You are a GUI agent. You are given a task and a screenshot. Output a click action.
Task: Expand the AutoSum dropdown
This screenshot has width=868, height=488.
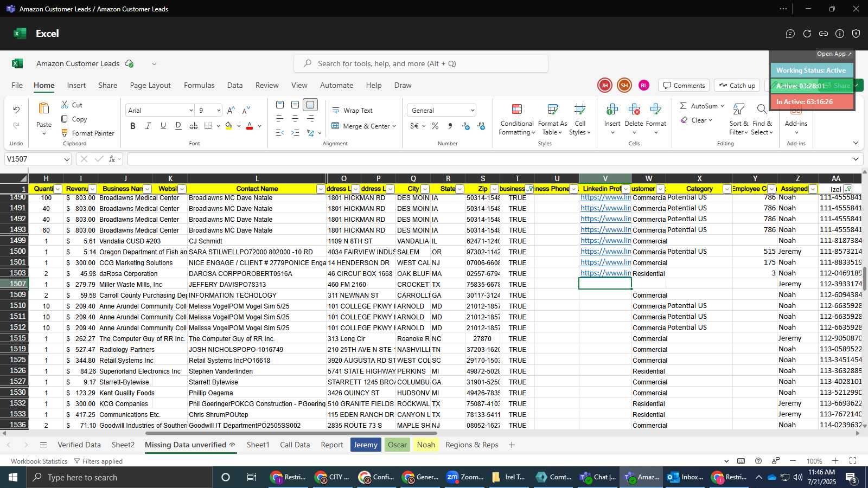pos(722,106)
